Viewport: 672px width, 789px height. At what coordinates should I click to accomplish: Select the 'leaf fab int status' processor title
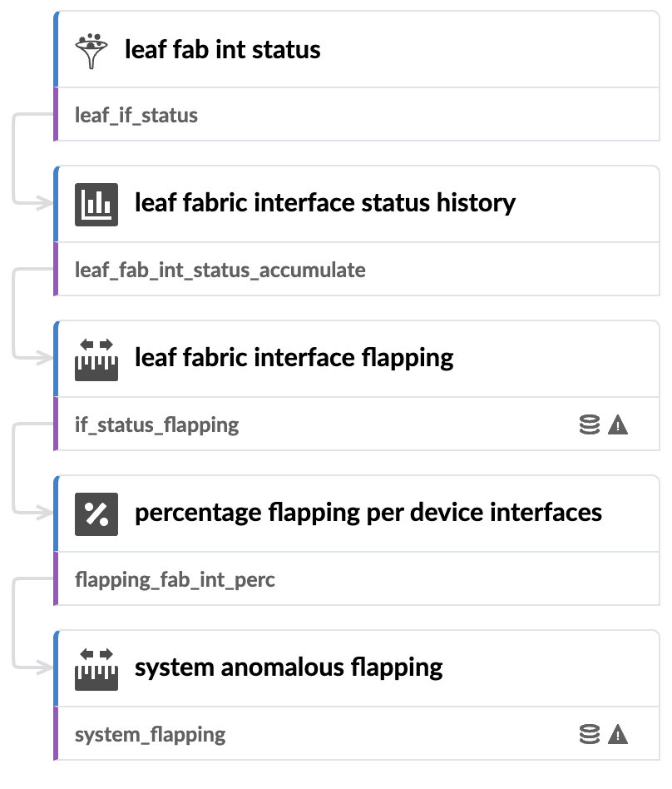pyautogui.click(x=222, y=50)
